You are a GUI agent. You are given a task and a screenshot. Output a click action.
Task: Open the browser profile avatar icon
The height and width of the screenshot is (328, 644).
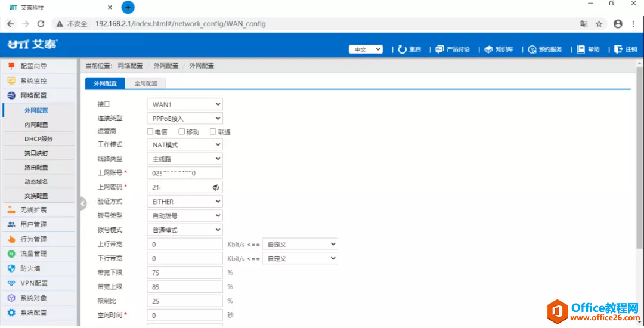618,24
